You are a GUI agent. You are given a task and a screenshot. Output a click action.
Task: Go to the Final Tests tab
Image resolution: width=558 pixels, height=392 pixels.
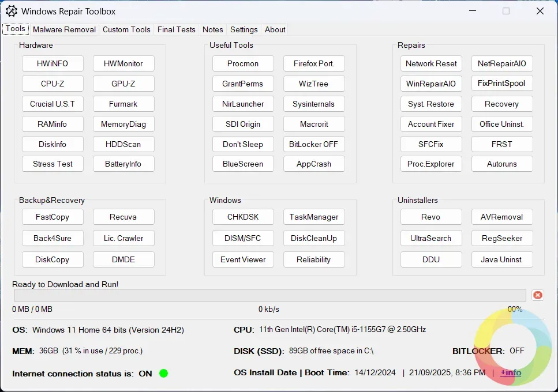[177, 29]
